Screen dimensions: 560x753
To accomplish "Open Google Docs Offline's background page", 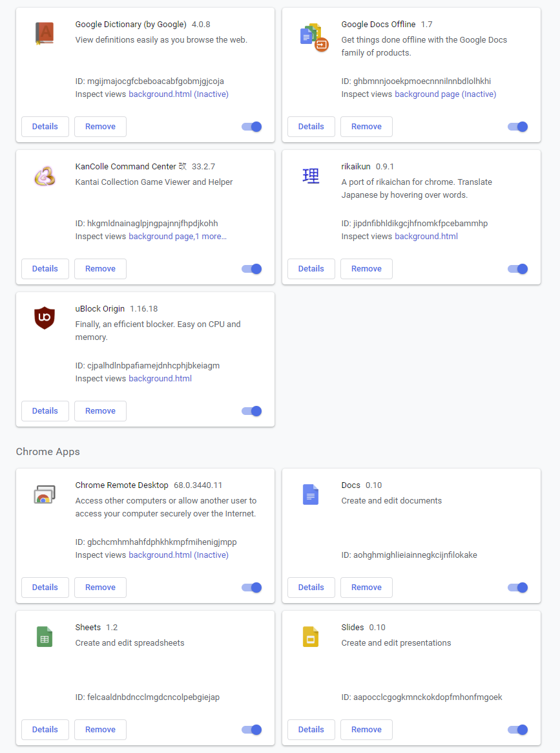I will click(x=440, y=94).
